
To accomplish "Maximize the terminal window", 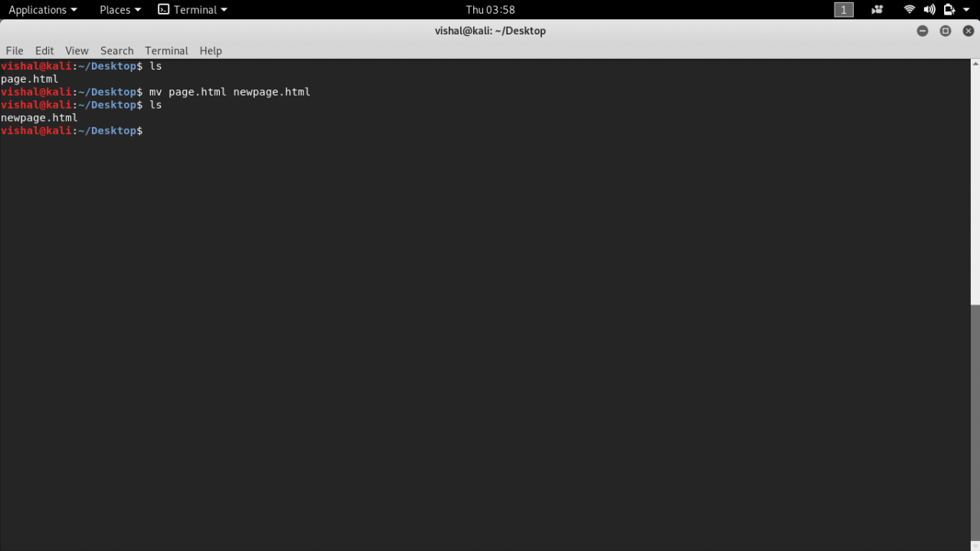I will click(946, 31).
